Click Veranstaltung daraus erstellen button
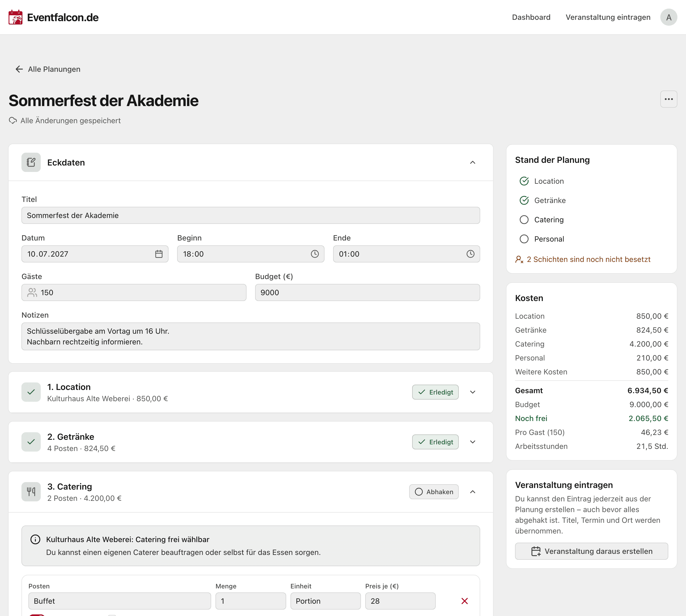The image size is (686, 616). pos(591,551)
